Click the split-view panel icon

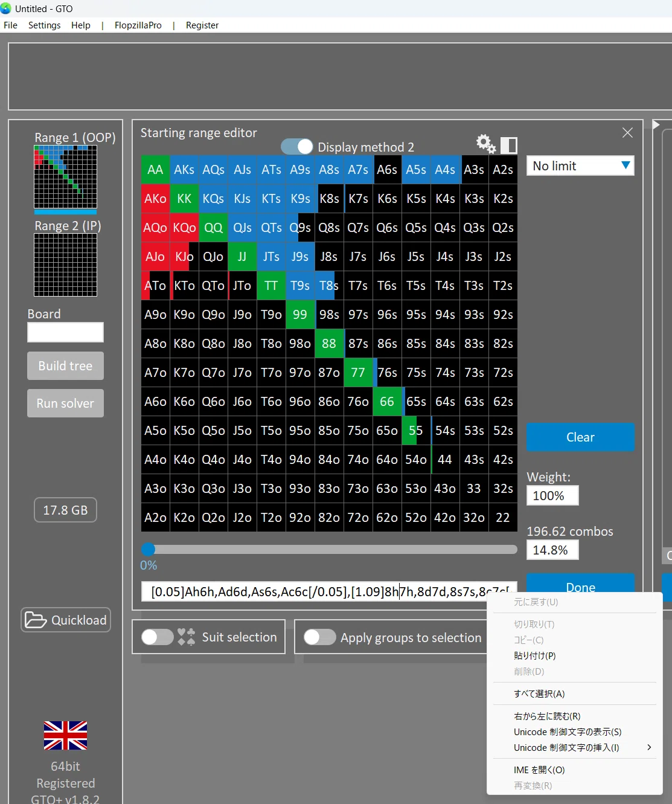coord(509,145)
